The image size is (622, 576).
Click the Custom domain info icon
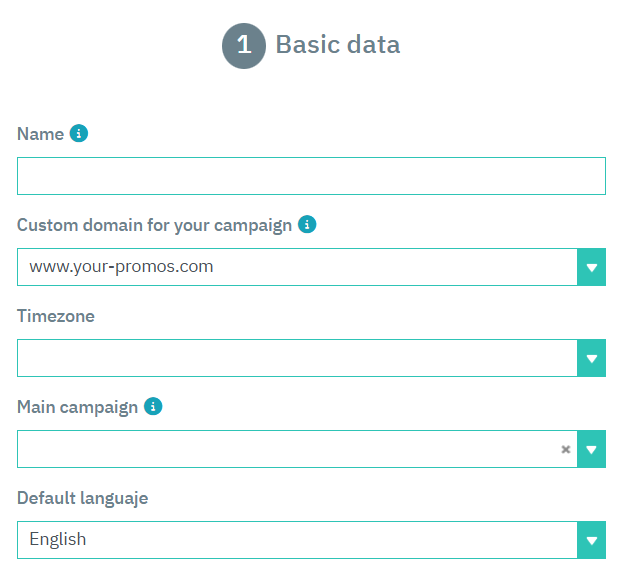(x=308, y=224)
